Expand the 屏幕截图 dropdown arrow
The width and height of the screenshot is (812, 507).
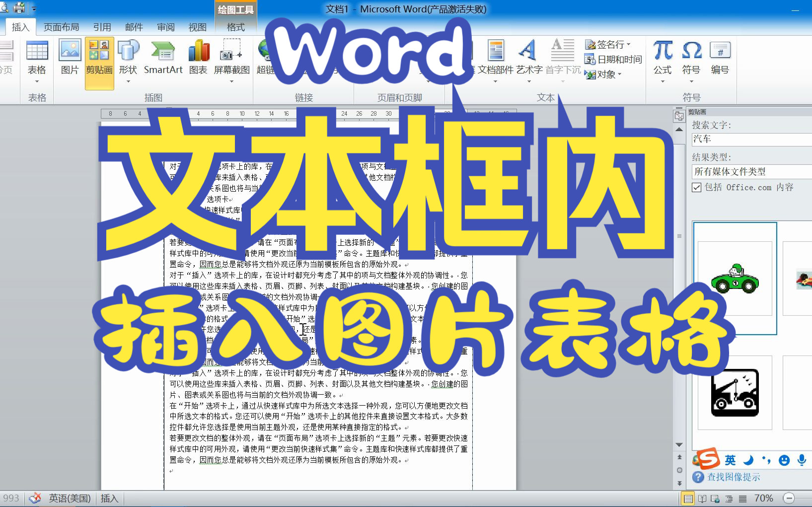pos(232,81)
